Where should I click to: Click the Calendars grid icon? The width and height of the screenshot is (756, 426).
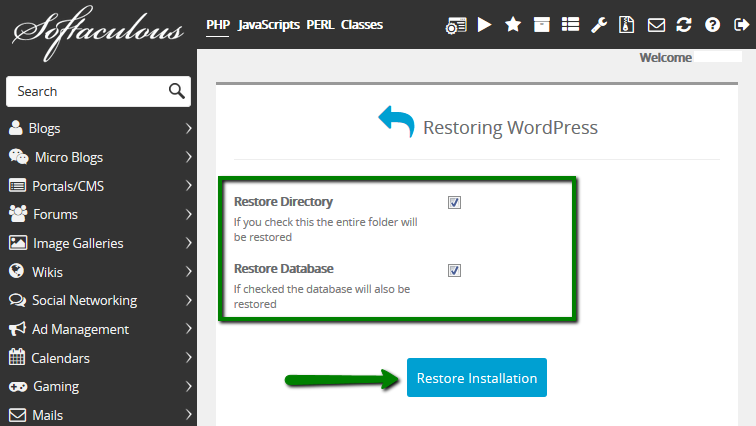pyautogui.click(x=17, y=358)
